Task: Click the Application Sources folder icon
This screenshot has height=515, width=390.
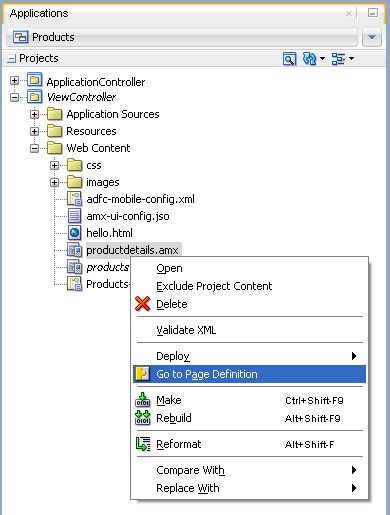Action: pyautogui.click(x=54, y=114)
